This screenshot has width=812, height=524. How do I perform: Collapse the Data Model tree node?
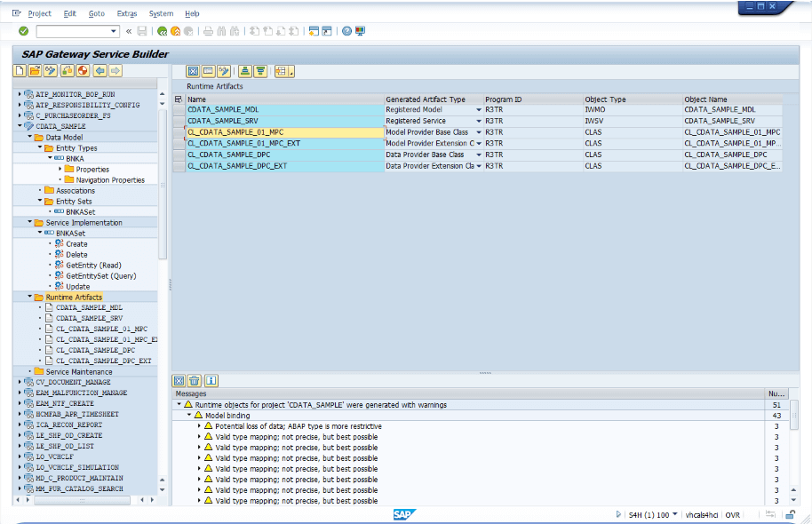click(x=29, y=138)
